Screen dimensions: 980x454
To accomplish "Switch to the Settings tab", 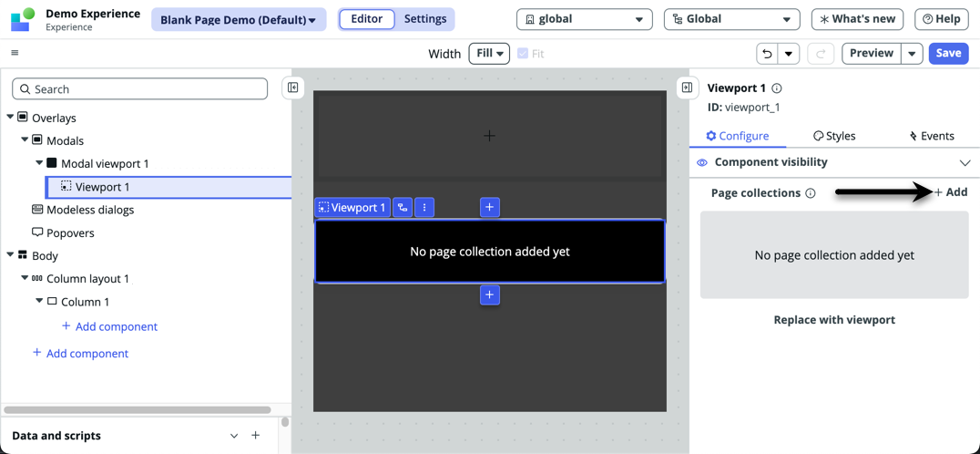I will [x=425, y=19].
